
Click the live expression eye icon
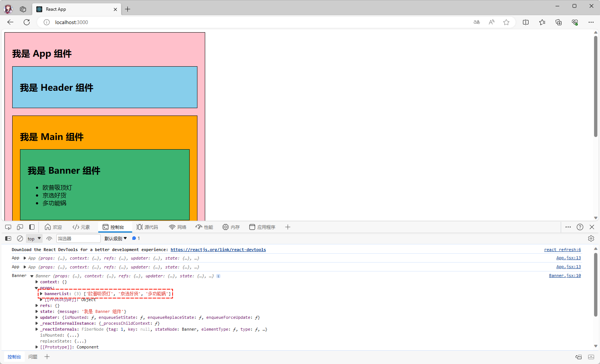click(49, 238)
